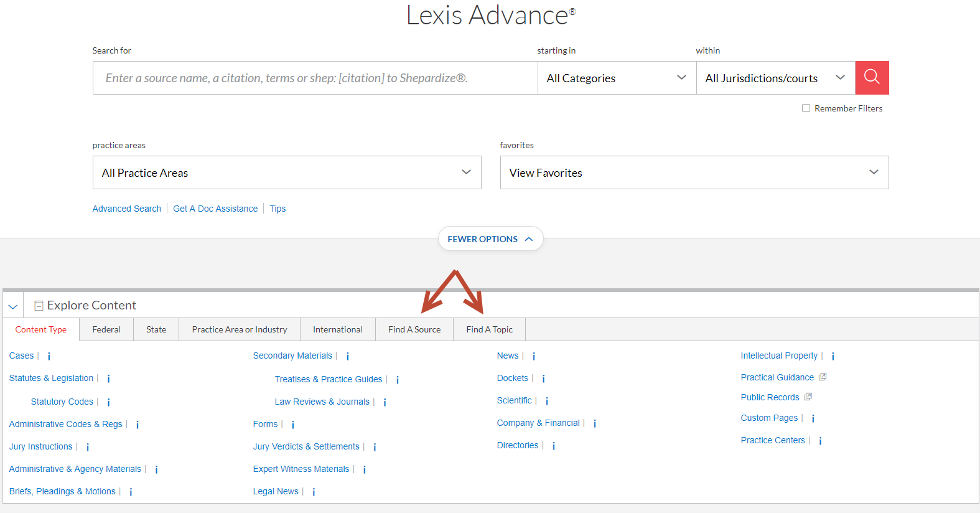Open the Public Records link
The width and height of the screenshot is (980, 513).
pos(770,397)
